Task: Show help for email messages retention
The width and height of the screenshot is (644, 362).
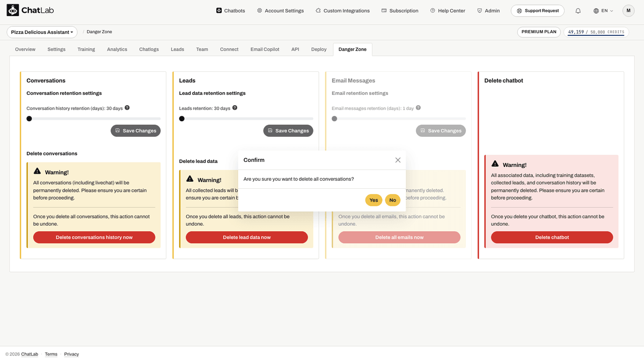Action: pyautogui.click(x=418, y=108)
